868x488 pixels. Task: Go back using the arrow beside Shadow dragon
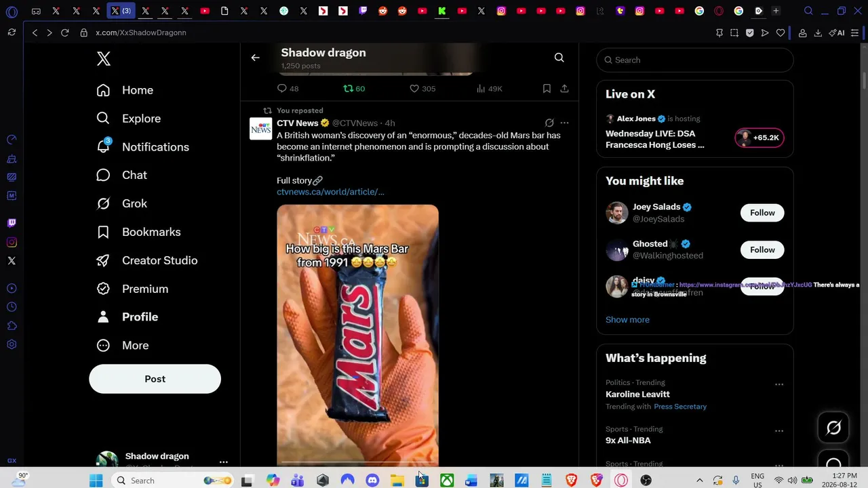[255, 58]
